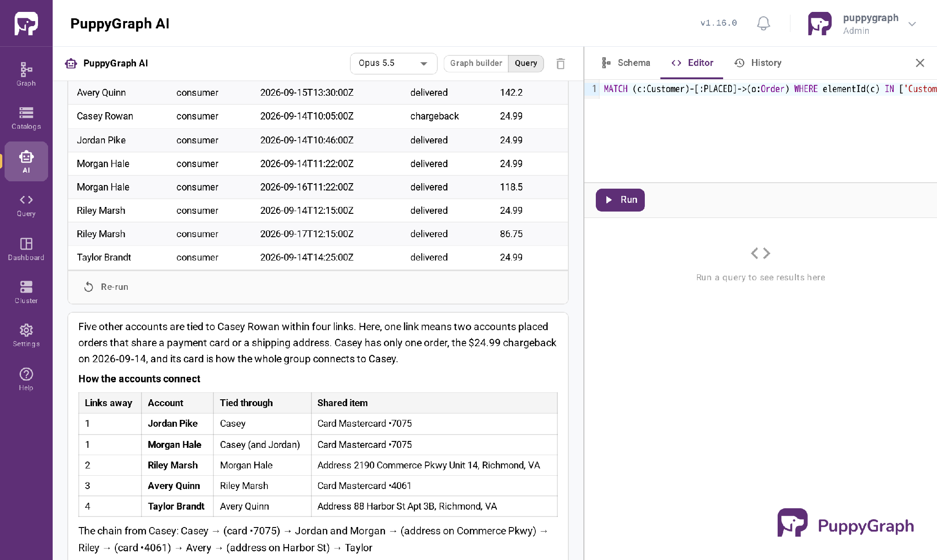Run the Cypher query
This screenshot has height=560, width=937.
coord(620,200)
